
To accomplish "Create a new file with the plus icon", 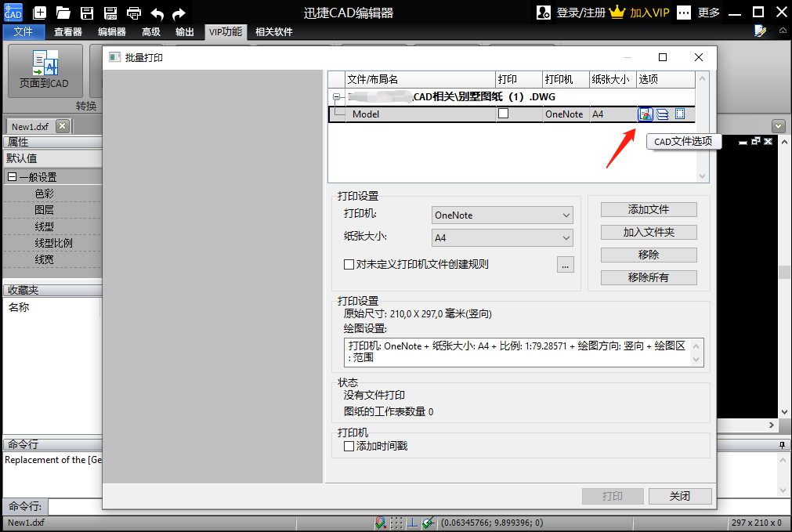I will (39, 13).
